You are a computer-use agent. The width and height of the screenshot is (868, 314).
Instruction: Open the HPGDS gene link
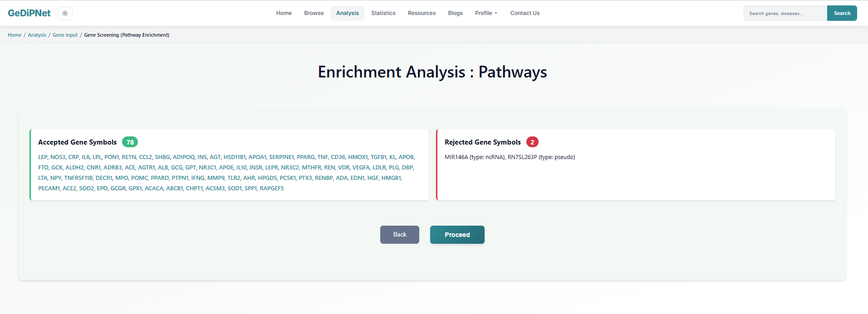tap(267, 178)
